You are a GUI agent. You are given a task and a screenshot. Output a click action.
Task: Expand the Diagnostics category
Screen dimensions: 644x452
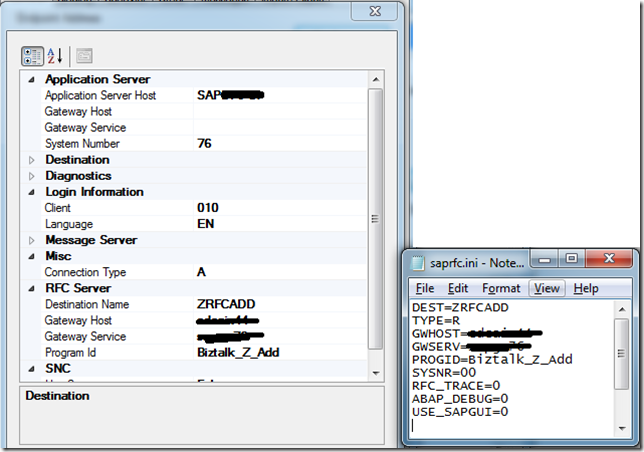[32, 176]
